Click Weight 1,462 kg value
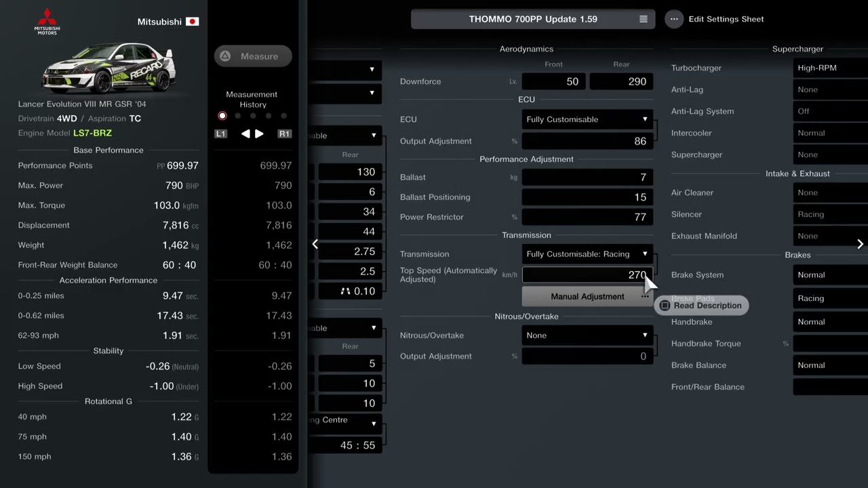 (180, 245)
